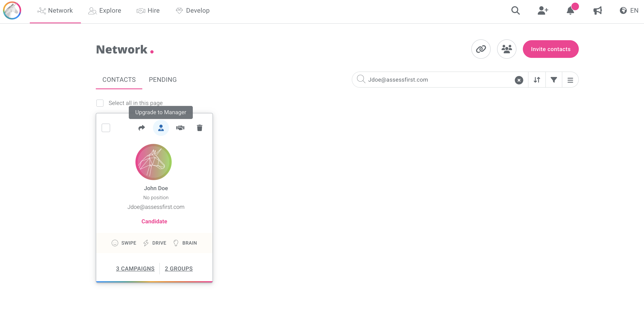Open the sort order arrows dropdown
The image size is (644, 322).
(x=537, y=80)
